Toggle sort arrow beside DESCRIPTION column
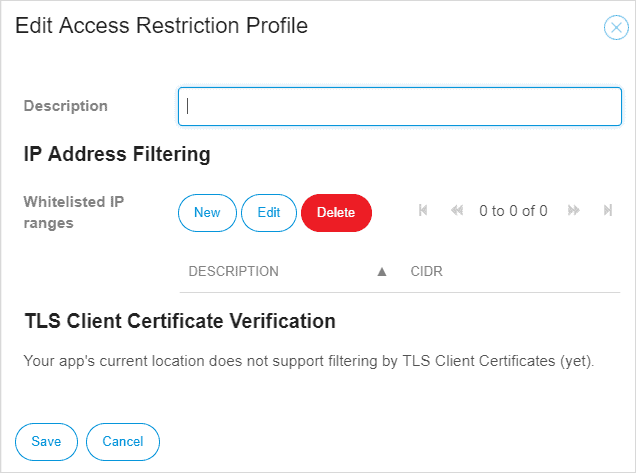Image resolution: width=636 pixels, height=473 pixels. [381, 271]
